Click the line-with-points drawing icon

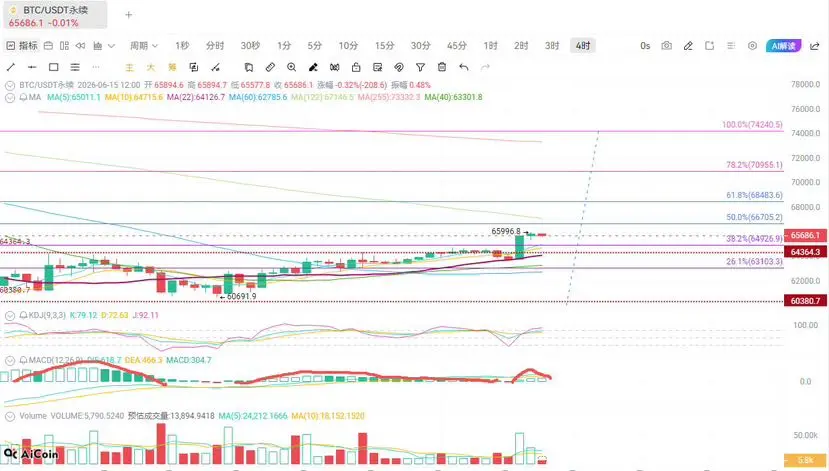pyautogui.click(x=215, y=67)
